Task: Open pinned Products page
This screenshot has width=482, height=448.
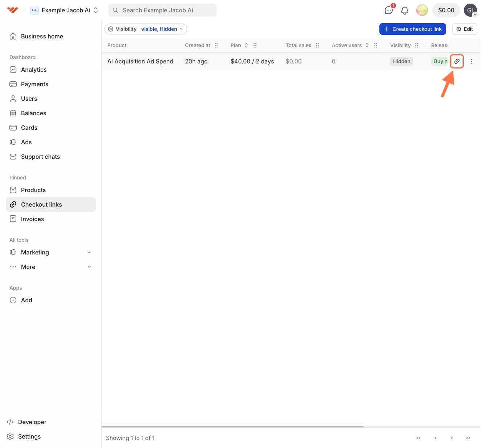Action: click(51, 190)
